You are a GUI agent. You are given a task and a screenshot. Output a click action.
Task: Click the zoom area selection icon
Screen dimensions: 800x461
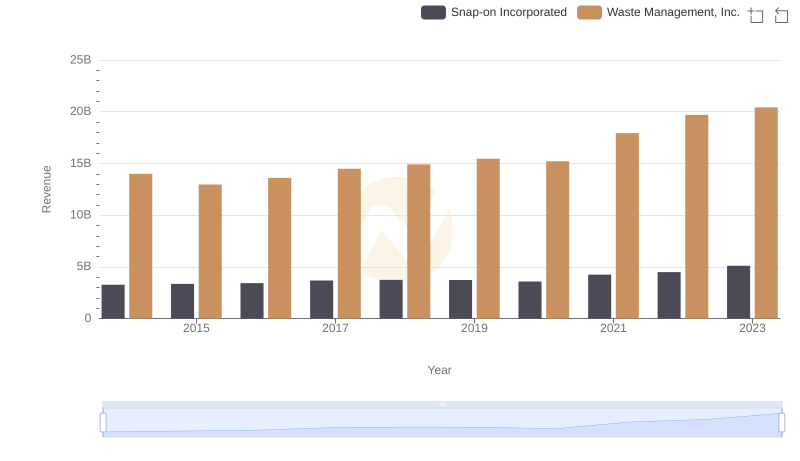pos(756,15)
